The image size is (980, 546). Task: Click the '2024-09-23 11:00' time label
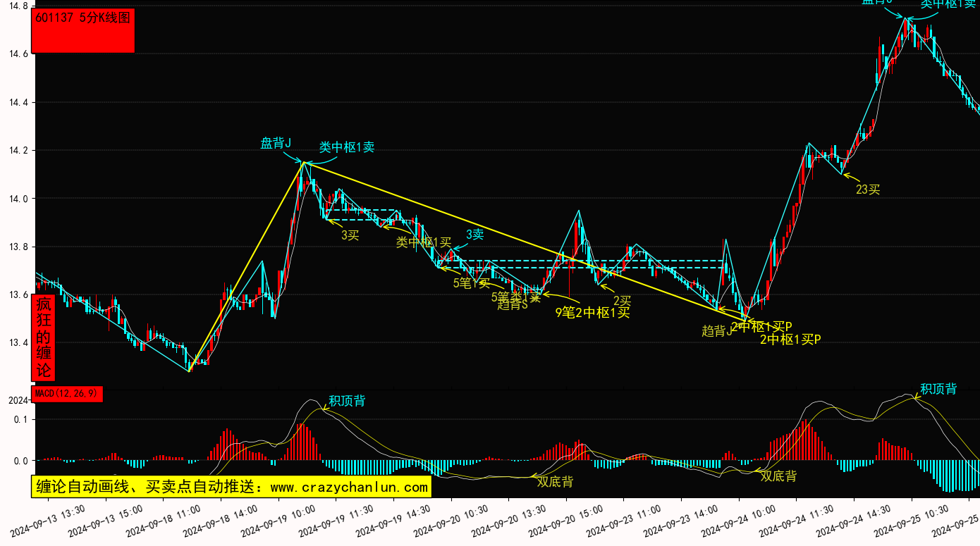click(624, 521)
